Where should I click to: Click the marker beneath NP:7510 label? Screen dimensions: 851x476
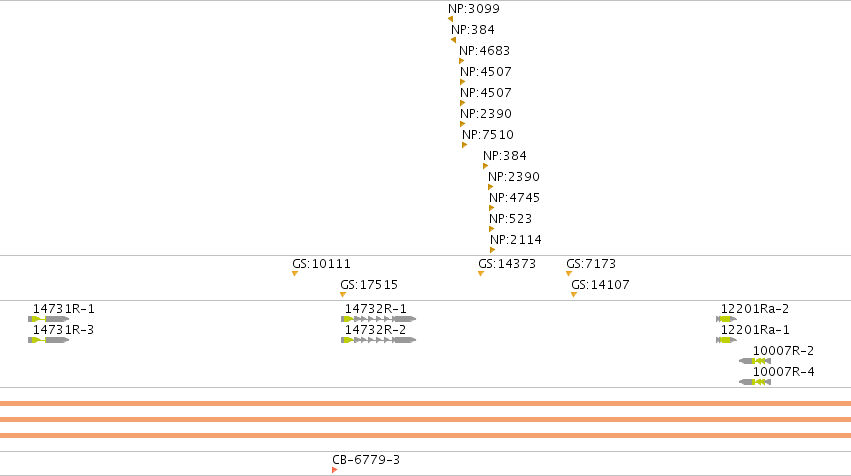[x=465, y=145]
